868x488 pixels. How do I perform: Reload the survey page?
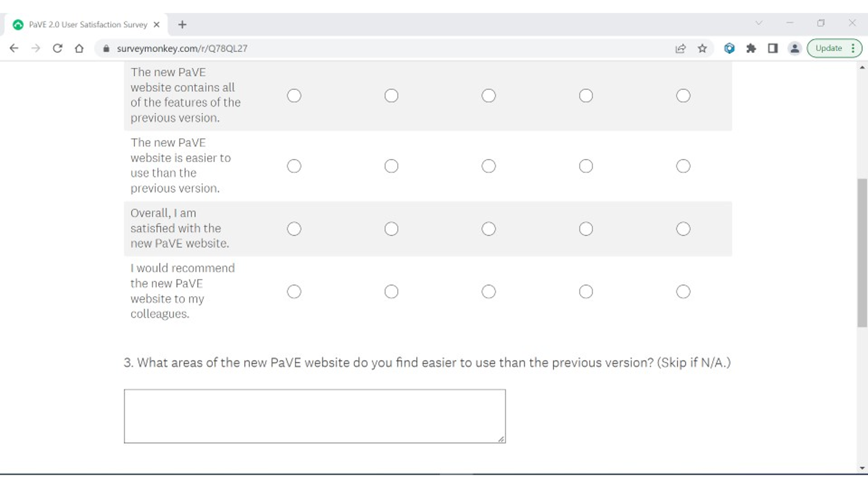tap(58, 48)
